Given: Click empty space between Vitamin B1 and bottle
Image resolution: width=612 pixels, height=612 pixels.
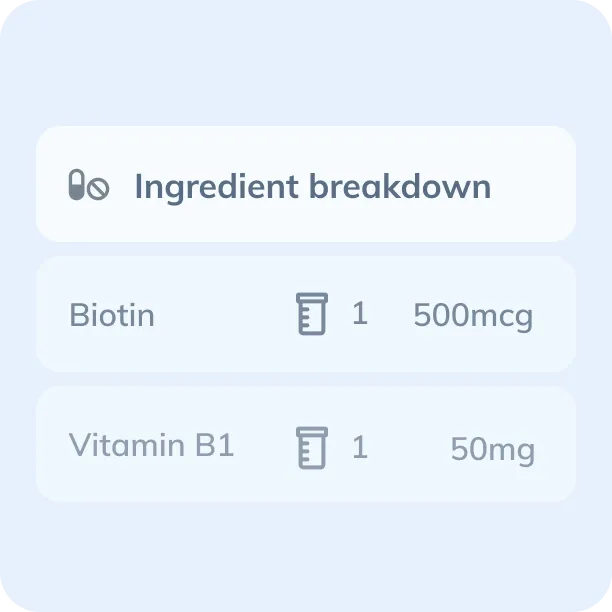Looking at the screenshot, I should pos(265,446).
